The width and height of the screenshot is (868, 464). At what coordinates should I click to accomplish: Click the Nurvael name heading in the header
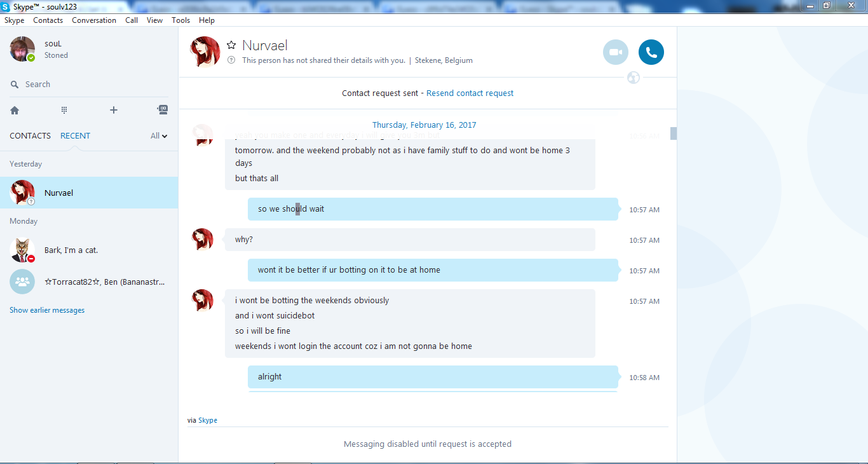pos(265,45)
